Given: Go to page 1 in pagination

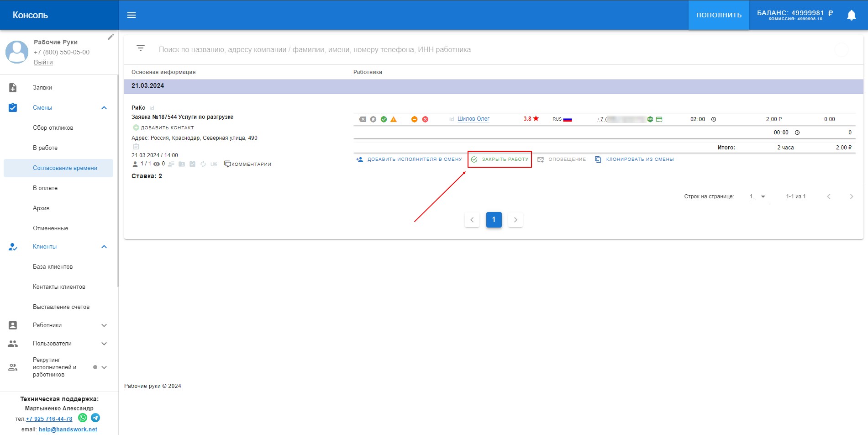Looking at the screenshot, I should 494,220.
